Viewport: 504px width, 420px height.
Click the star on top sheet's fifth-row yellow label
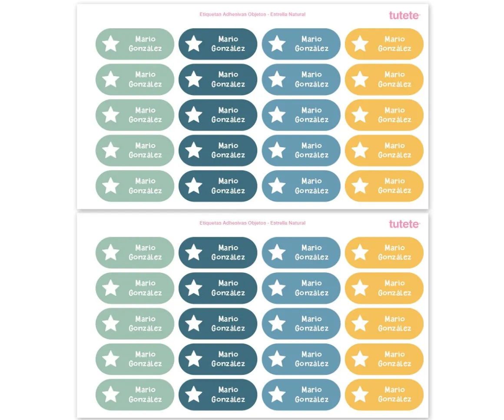[x=360, y=186]
